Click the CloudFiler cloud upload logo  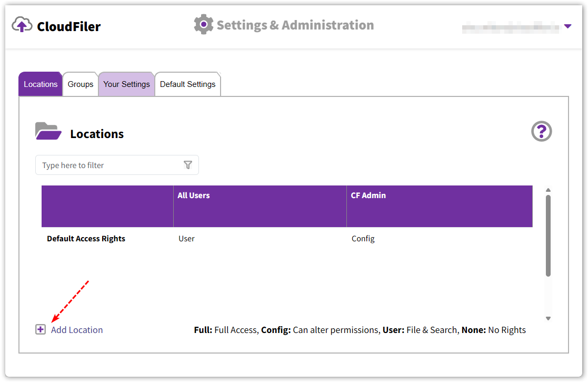coord(22,25)
